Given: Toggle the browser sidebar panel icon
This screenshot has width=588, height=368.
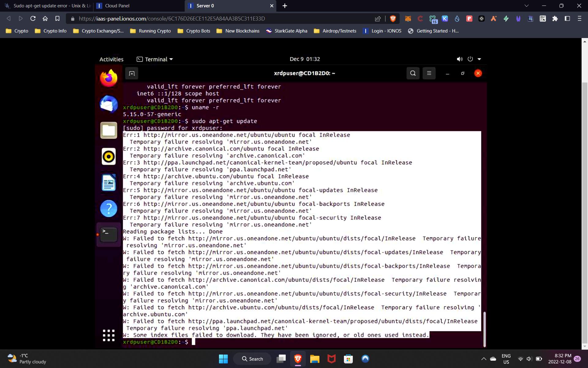Looking at the screenshot, I should tap(567, 19).
